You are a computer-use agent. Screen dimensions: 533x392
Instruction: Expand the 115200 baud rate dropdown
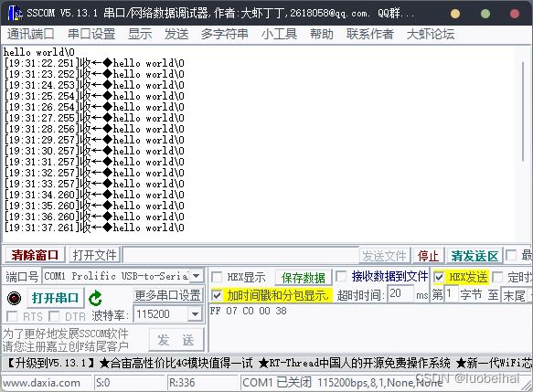(195, 314)
